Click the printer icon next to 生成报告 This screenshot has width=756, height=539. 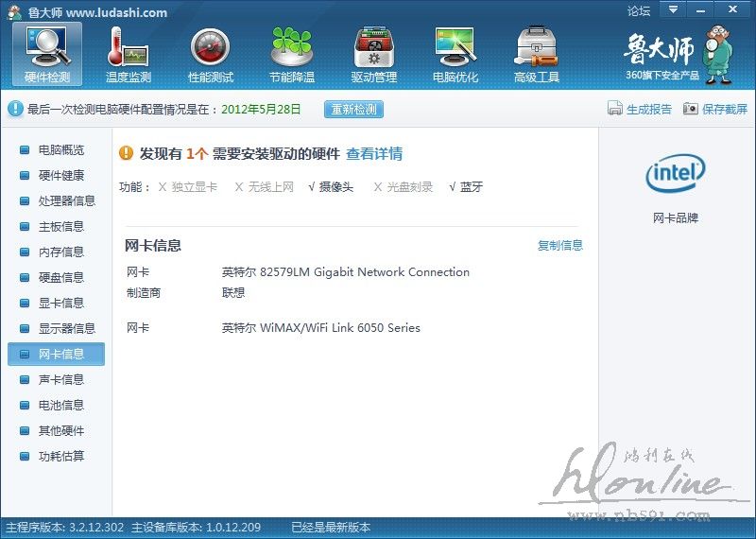(615, 109)
